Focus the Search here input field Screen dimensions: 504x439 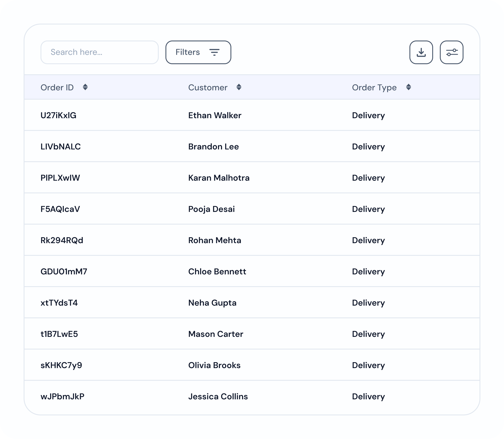click(99, 52)
